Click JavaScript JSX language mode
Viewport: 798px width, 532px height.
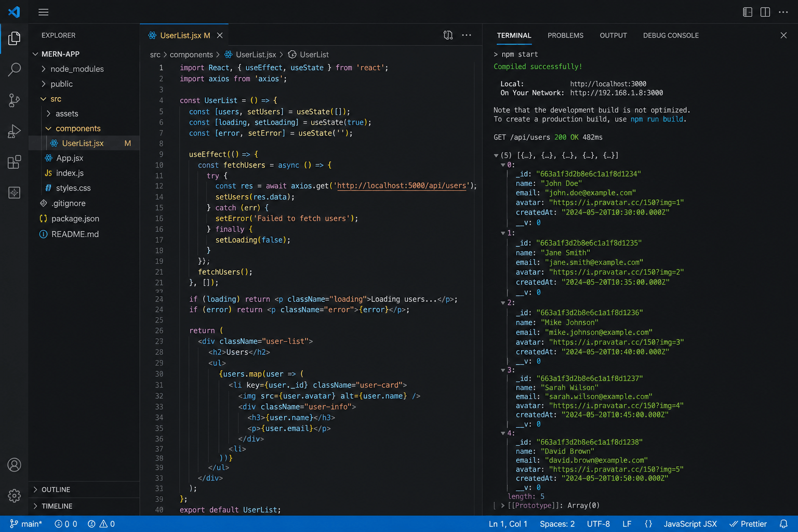tap(690, 524)
